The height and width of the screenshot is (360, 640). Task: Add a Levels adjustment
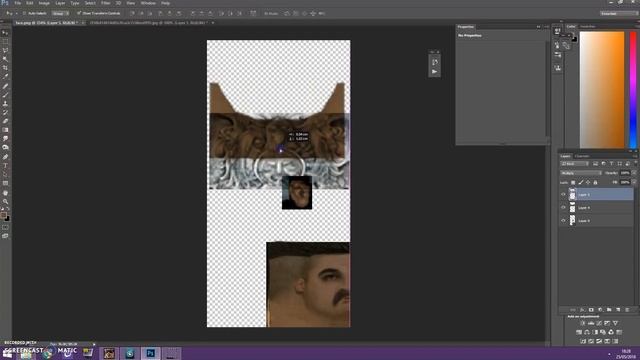point(590,323)
